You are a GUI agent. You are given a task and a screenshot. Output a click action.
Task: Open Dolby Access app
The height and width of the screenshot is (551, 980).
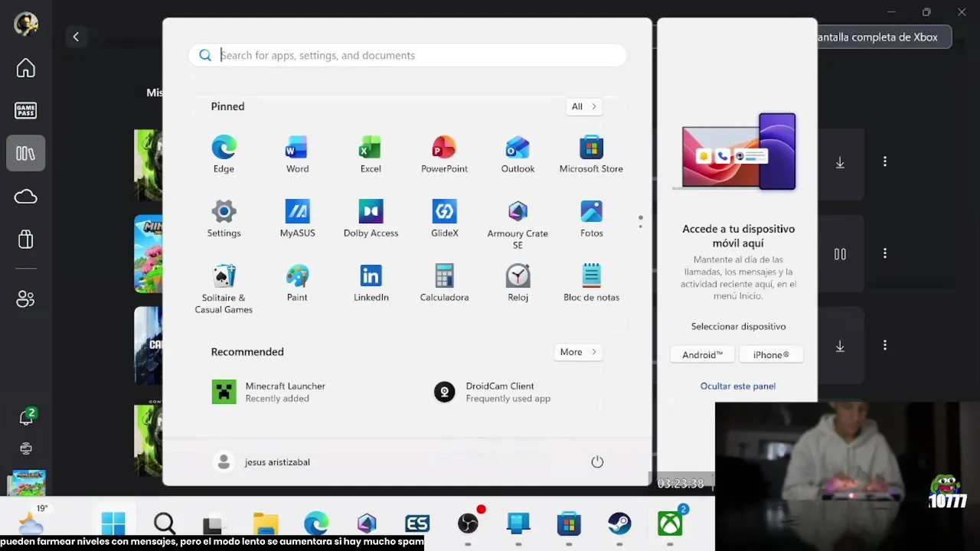pyautogui.click(x=371, y=218)
